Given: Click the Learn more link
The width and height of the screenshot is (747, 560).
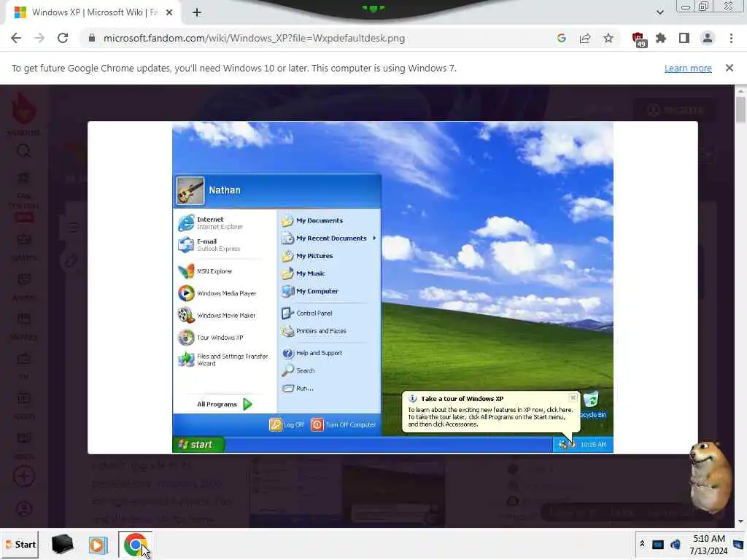Looking at the screenshot, I should (x=688, y=68).
